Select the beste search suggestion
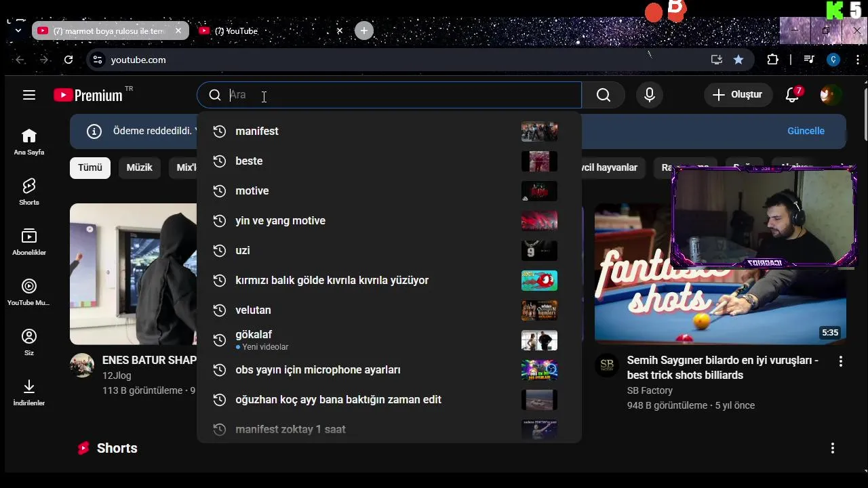This screenshot has height=488, width=868. (x=389, y=161)
